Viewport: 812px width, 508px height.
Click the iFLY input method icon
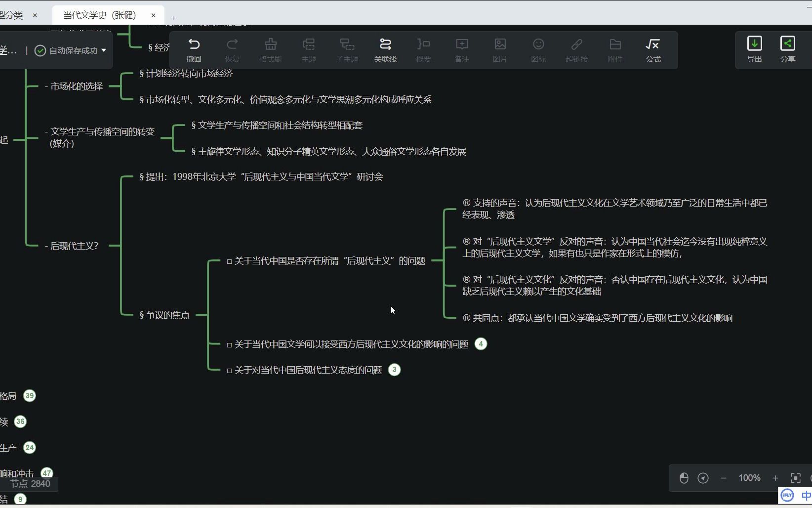(x=787, y=495)
